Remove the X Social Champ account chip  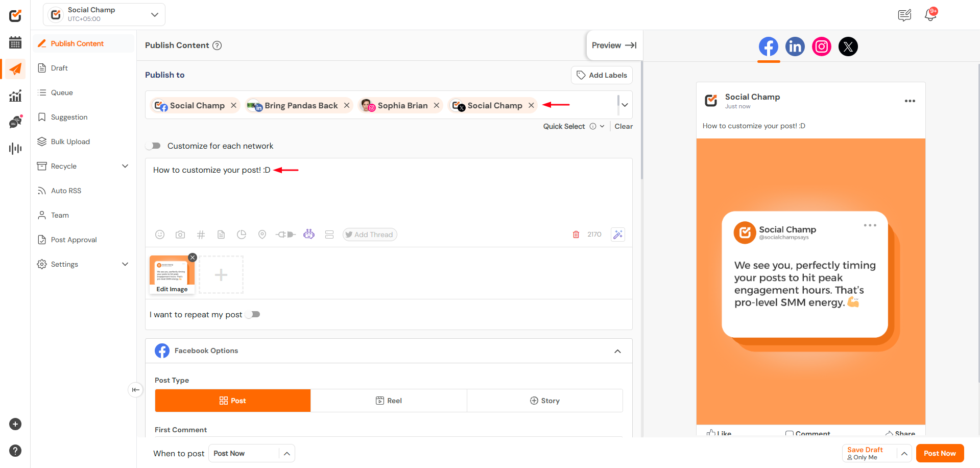[x=531, y=105]
